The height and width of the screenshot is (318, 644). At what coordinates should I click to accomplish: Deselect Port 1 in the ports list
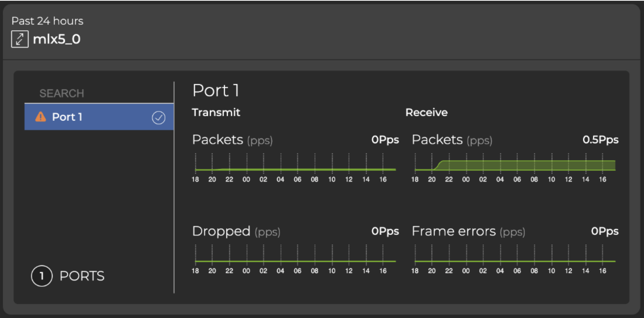coord(159,118)
